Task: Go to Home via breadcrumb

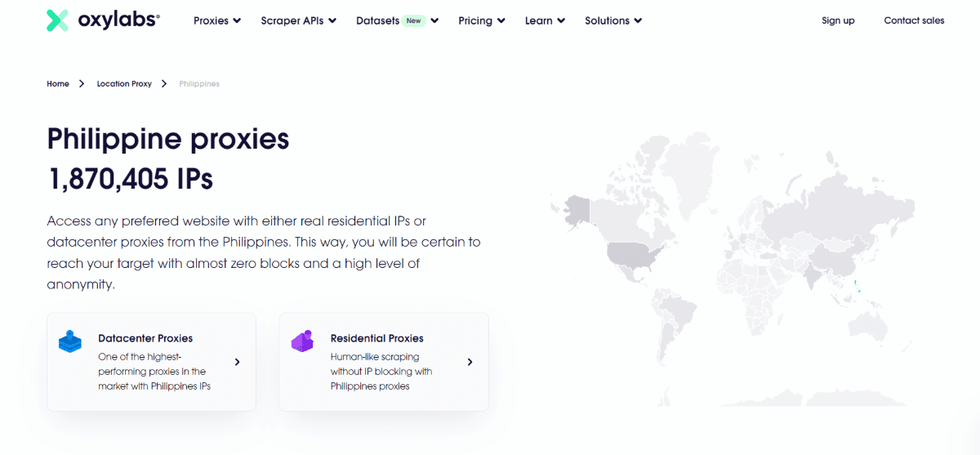Action: (x=58, y=83)
